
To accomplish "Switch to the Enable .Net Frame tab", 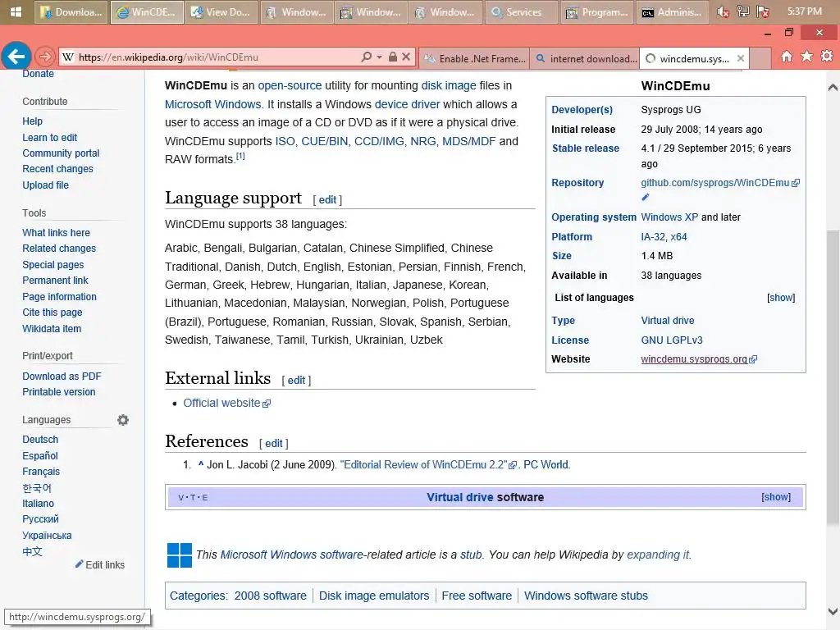I will coord(475,58).
